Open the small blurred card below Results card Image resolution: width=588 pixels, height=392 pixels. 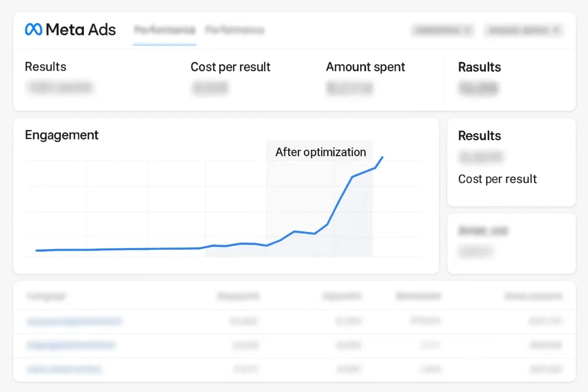tap(511, 243)
